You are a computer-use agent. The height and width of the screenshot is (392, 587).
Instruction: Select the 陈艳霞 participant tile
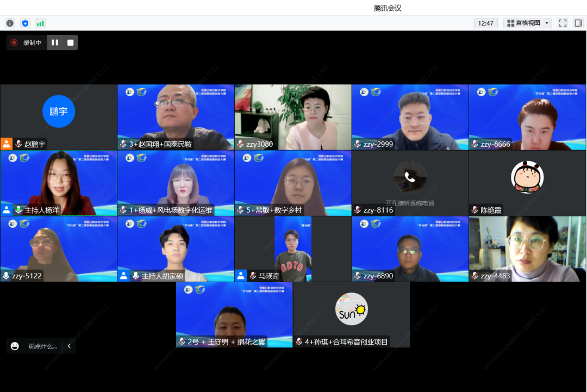pyautogui.click(x=527, y=178)
